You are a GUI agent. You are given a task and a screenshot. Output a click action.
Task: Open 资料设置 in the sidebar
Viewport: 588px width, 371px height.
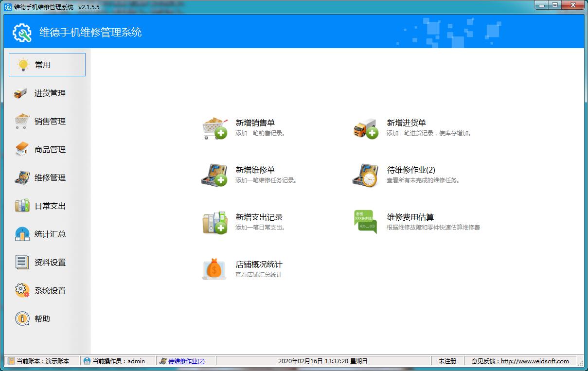click(47, 262)
